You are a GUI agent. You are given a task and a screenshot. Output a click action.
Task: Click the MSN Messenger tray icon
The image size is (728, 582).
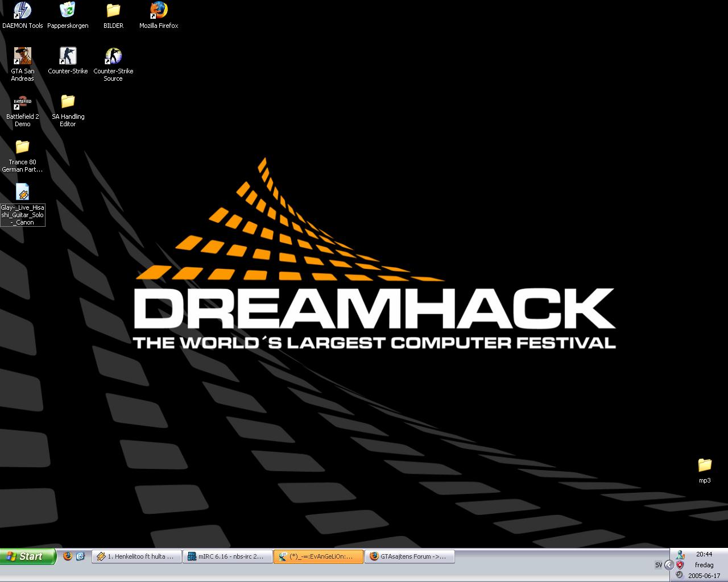(680, 555)
